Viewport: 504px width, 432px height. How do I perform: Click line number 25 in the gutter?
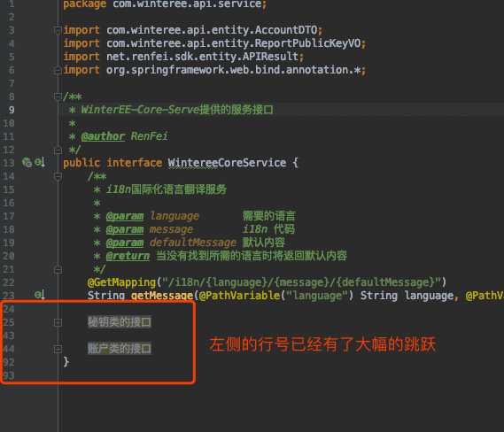pyautogui.click(x=9, y=322)
